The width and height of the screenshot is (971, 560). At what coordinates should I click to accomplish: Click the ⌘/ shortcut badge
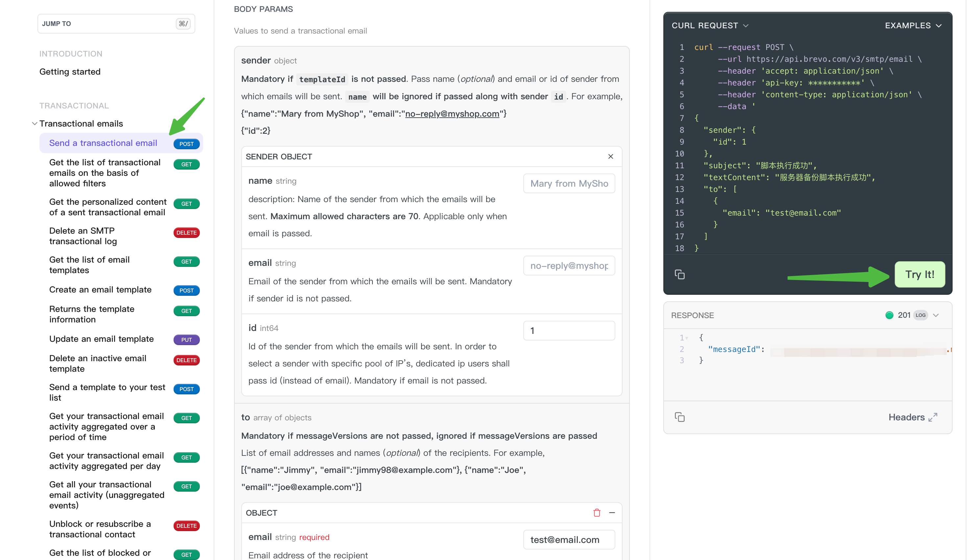point(183,24)
